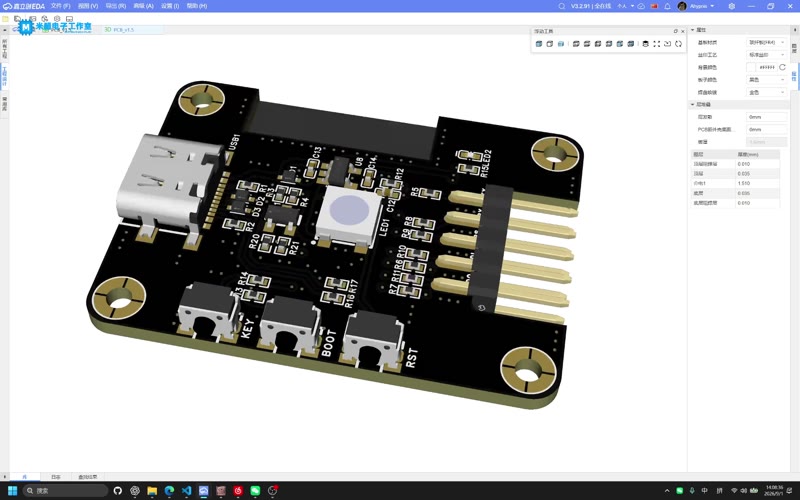Click the 1.510 thickness cell in layer table

tap(758, 183)
